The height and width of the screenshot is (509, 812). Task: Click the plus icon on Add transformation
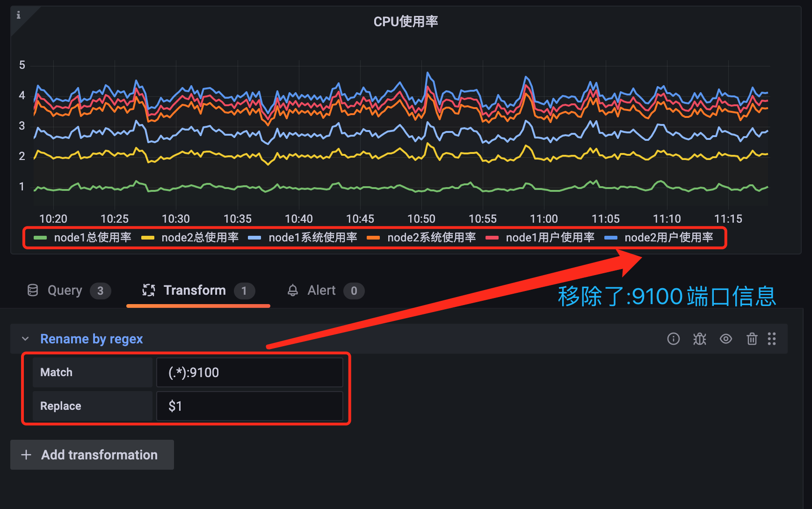[26, 454]
